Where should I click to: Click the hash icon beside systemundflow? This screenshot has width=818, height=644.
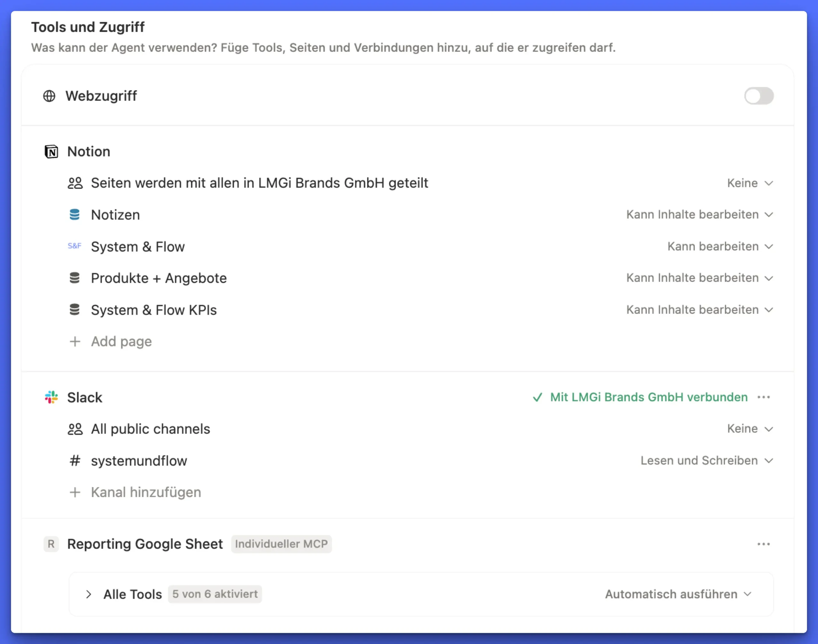tap(75, 460)
